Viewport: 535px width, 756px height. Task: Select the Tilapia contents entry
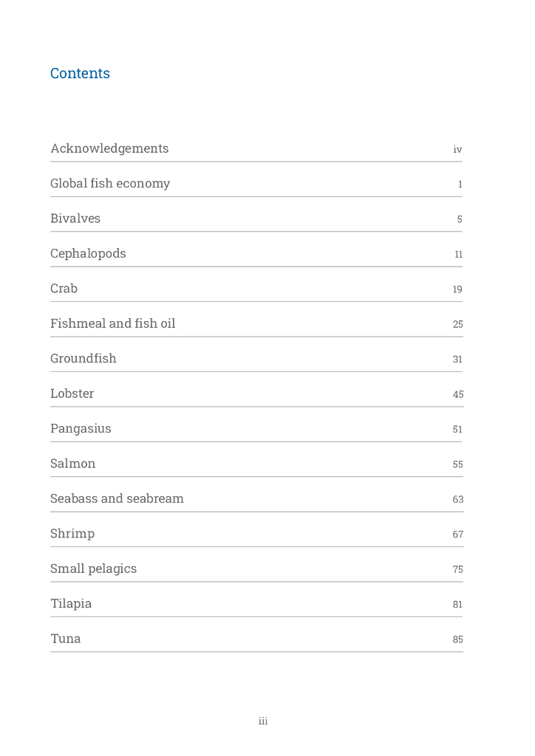coord(71,604)
